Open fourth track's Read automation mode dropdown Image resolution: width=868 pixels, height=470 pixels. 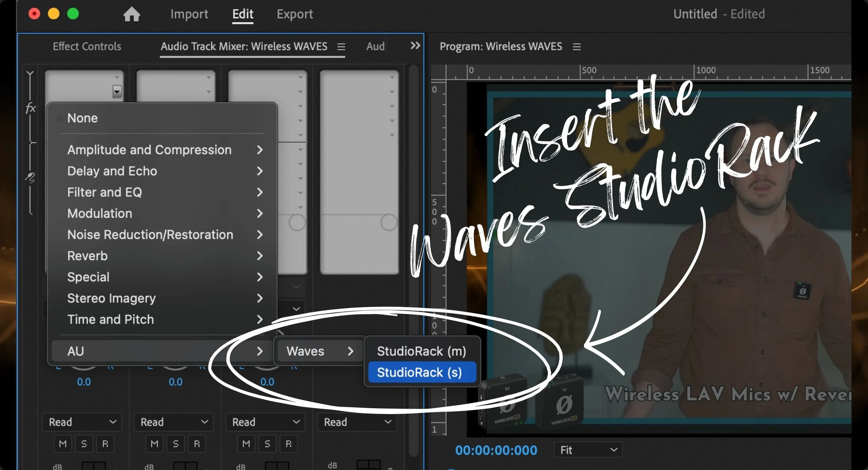point(357,422)
